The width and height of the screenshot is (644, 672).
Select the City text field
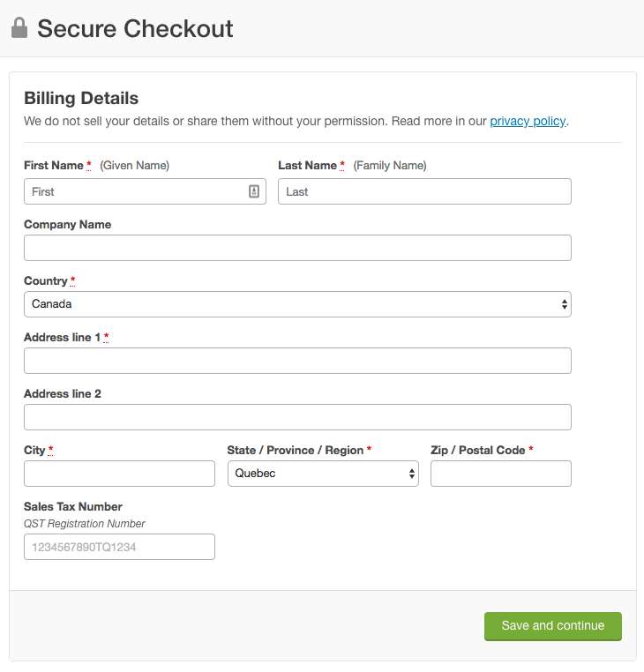[x=119, y=474]
